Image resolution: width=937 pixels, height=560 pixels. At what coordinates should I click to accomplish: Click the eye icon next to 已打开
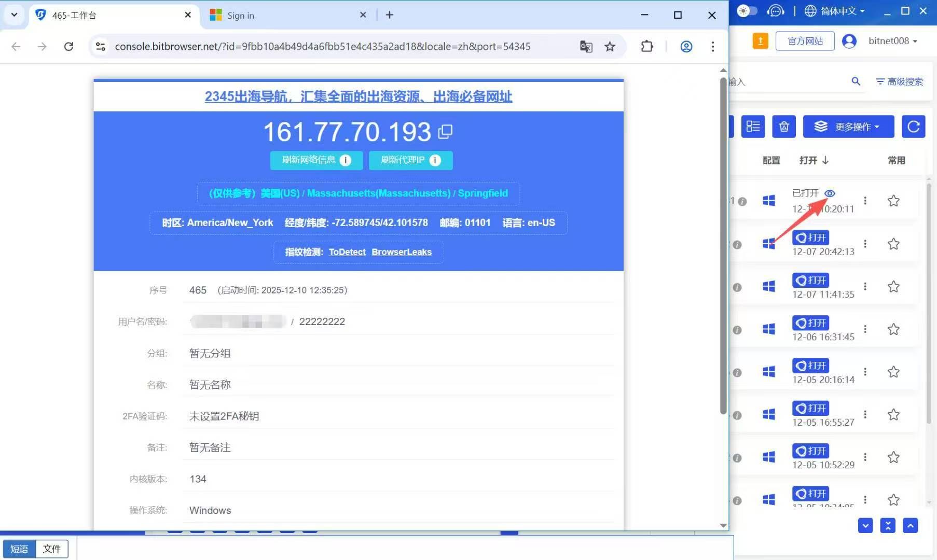click(x=830, y=193)
